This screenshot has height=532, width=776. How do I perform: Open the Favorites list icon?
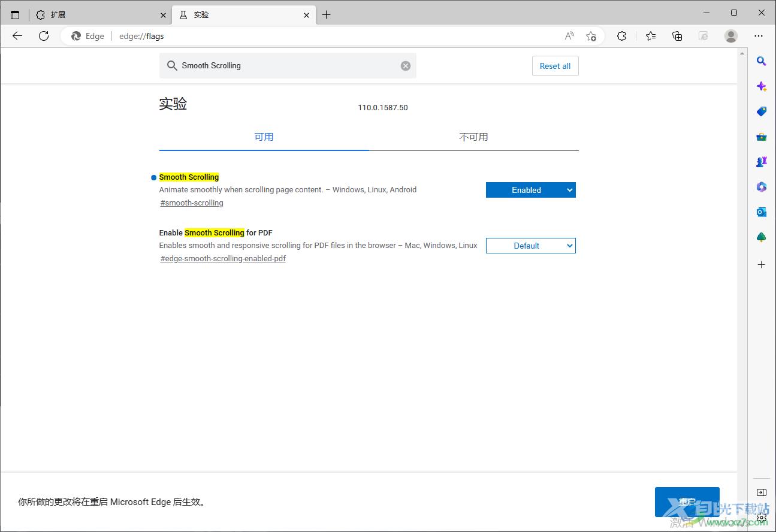[651, 36]
